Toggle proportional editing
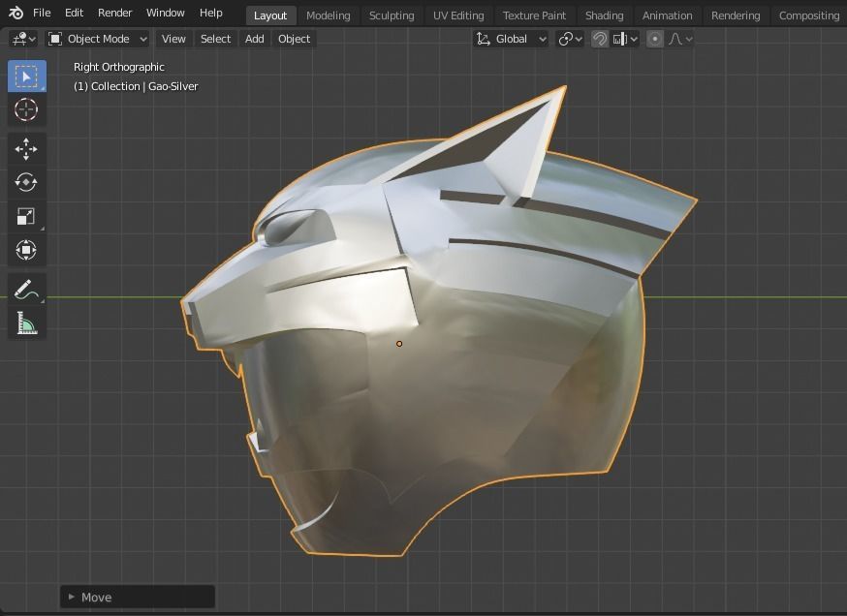This screenshot has width=847, height=616. coord(655,39)
